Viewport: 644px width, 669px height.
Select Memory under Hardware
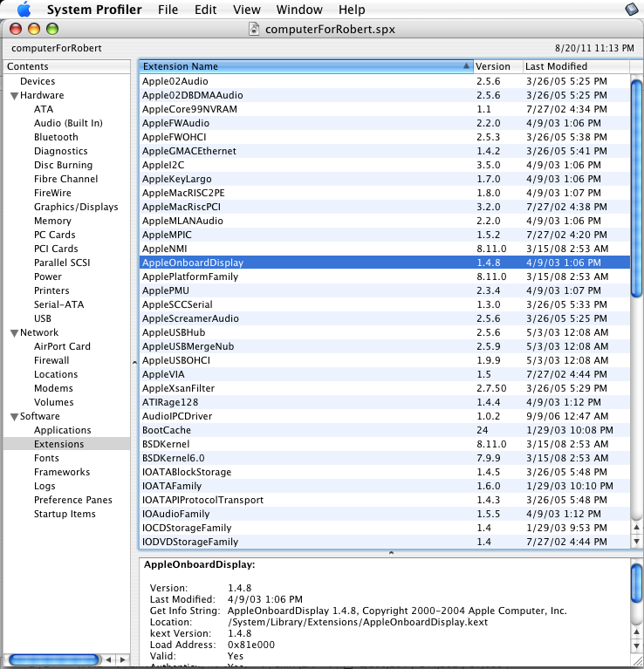pos(52,221)
